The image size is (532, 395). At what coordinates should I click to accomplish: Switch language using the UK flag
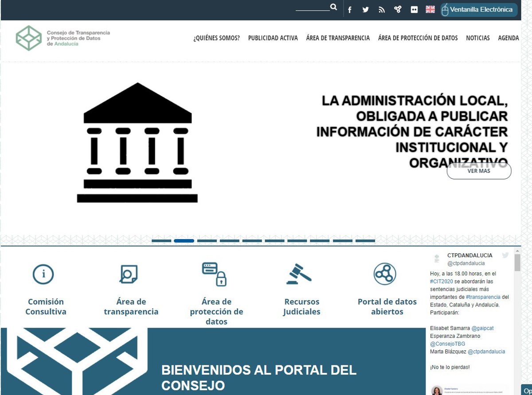[430, 9]
